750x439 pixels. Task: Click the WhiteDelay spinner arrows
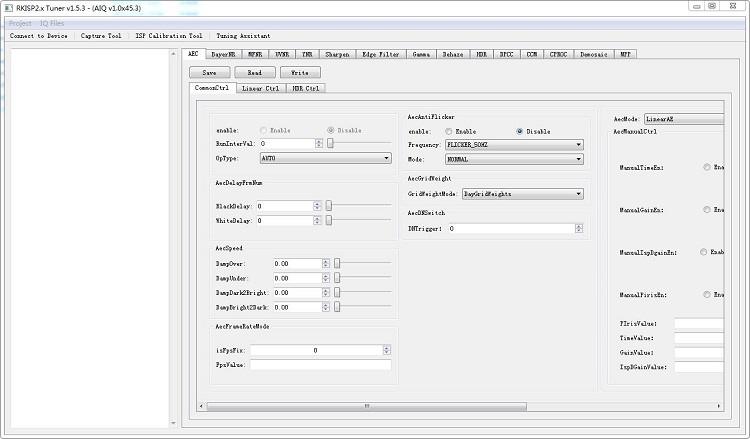pos(317,220)
